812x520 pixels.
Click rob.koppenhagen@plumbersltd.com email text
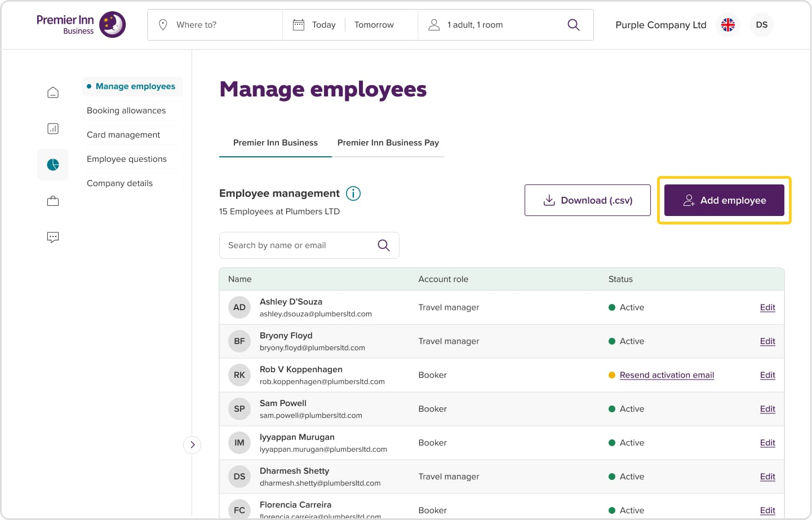pos(322,382)
